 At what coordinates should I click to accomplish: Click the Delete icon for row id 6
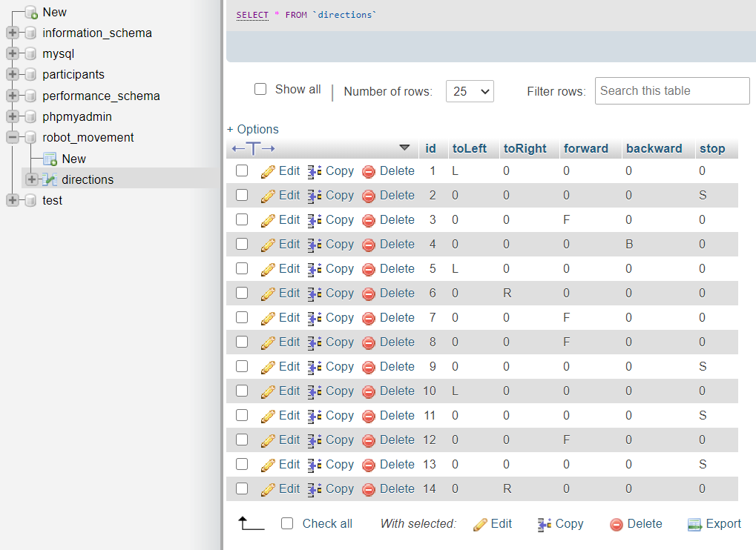[370, 293]
